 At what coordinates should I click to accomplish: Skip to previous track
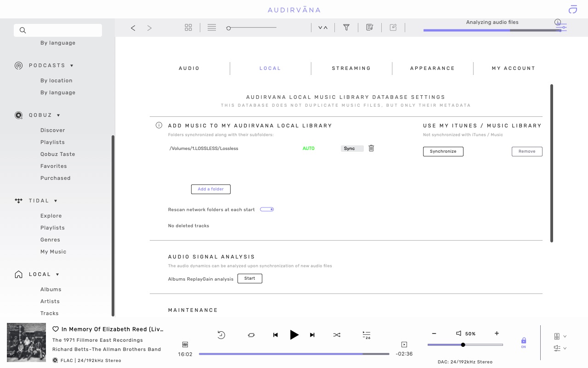[276, 335]
